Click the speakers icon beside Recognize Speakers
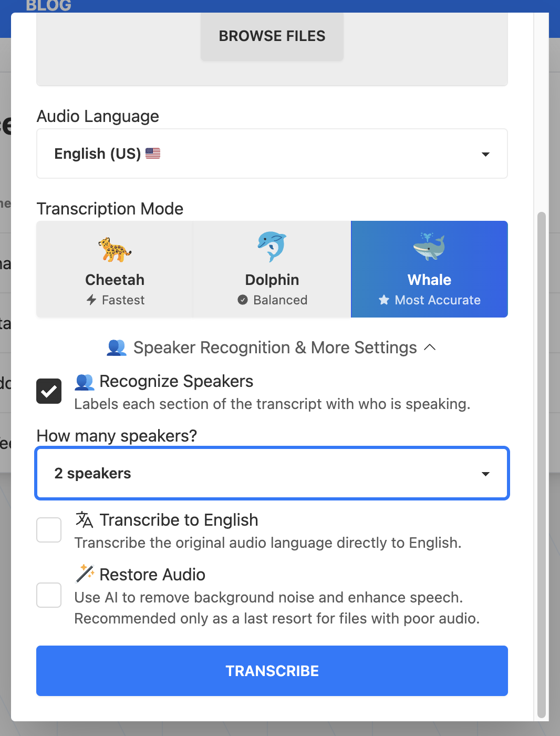Screen dimensions: 560x736 tap(84, 382)
